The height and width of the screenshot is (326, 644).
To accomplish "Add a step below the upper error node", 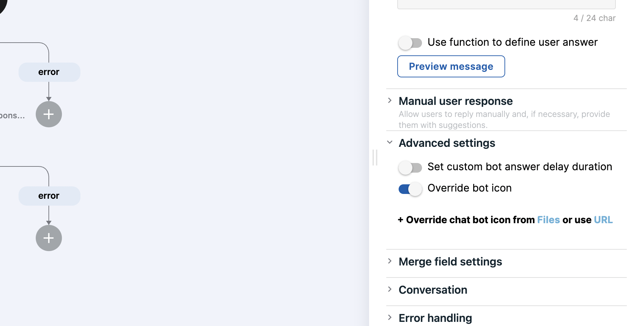I will [49, 114].
